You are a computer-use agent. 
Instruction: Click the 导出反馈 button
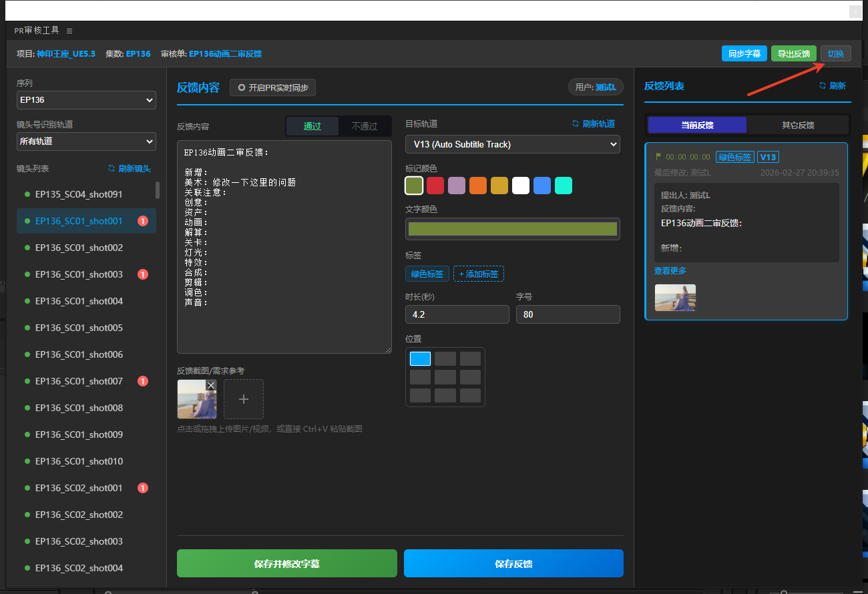[x=793, y=53]
